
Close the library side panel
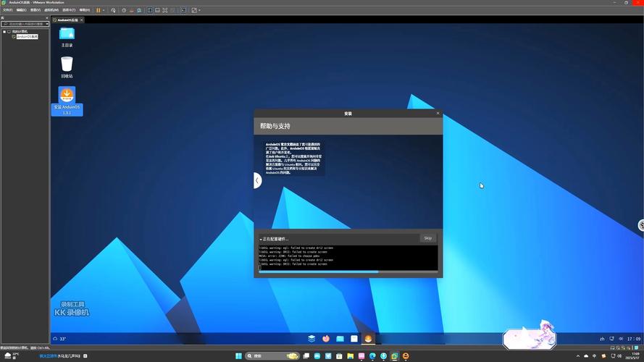pos(46,18)
